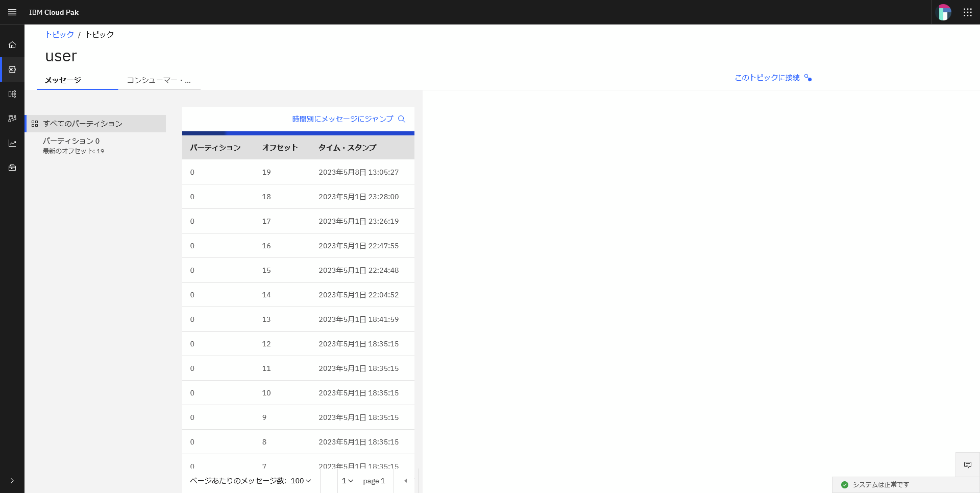Open the hamburger navigation menu
The image size is (980, 493).
(x=12, y=12)
